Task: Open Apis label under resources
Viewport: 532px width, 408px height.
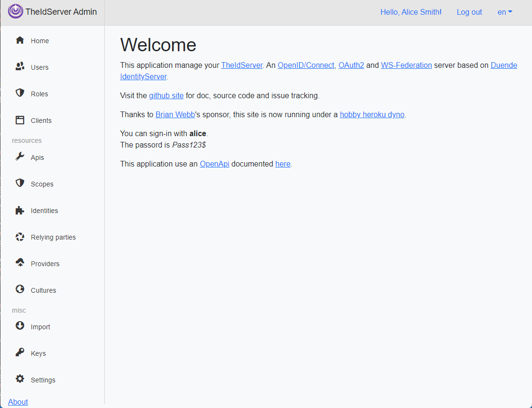Action: pyautogui.click(x=37, y=158)
